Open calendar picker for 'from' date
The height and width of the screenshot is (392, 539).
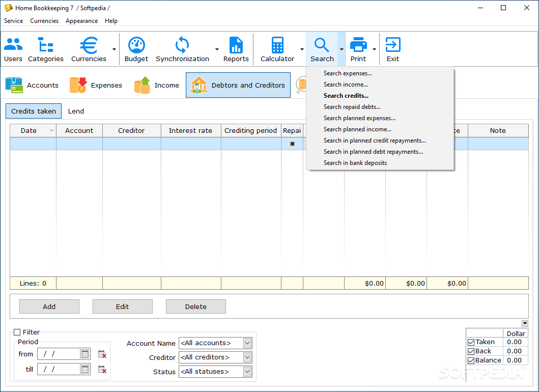pos(84,354)
